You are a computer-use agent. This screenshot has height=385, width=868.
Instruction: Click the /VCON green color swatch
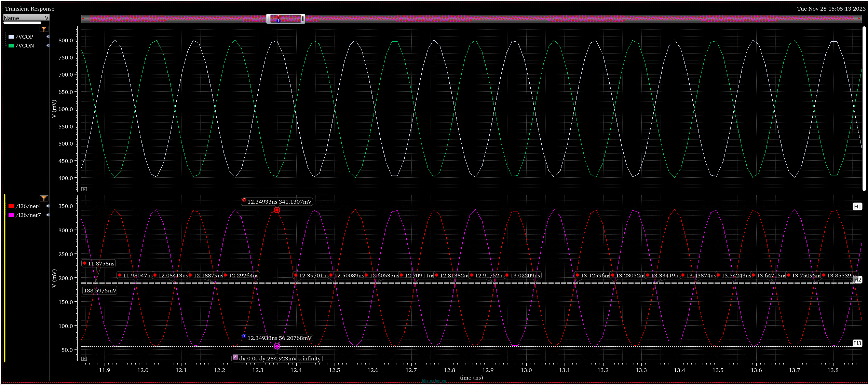(x=11, y=45)
